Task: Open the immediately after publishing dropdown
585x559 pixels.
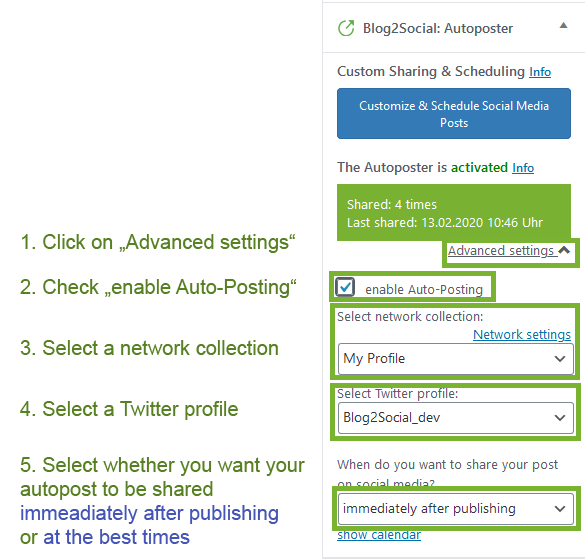Action: coord(456,509)
